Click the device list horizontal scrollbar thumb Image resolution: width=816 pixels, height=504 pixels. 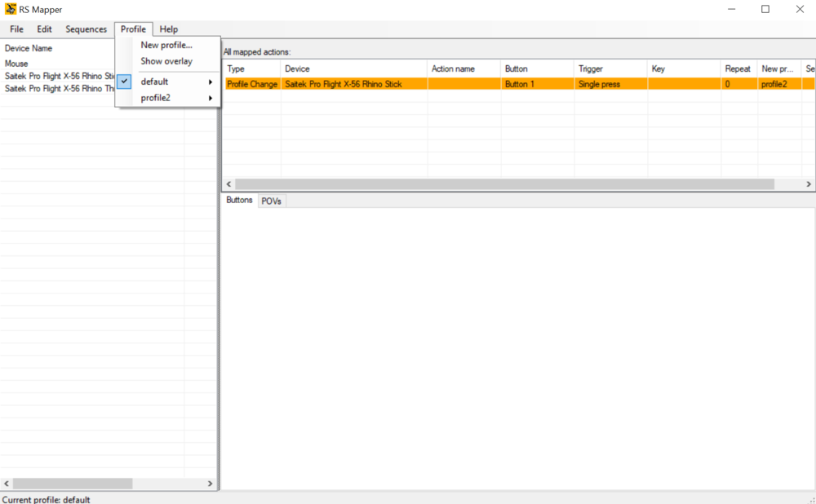click(x=73, y=484)
